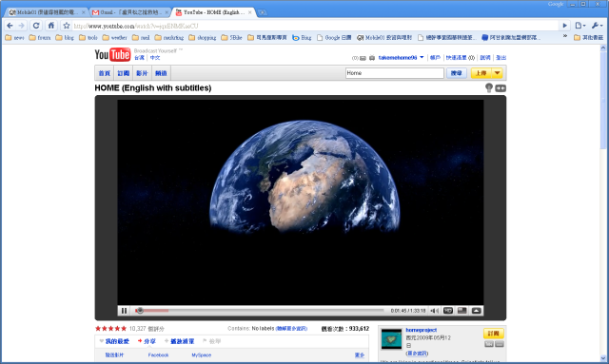Expand the takemehome96 account dropdown
The image size is (609, 364).
coord(422,57)
